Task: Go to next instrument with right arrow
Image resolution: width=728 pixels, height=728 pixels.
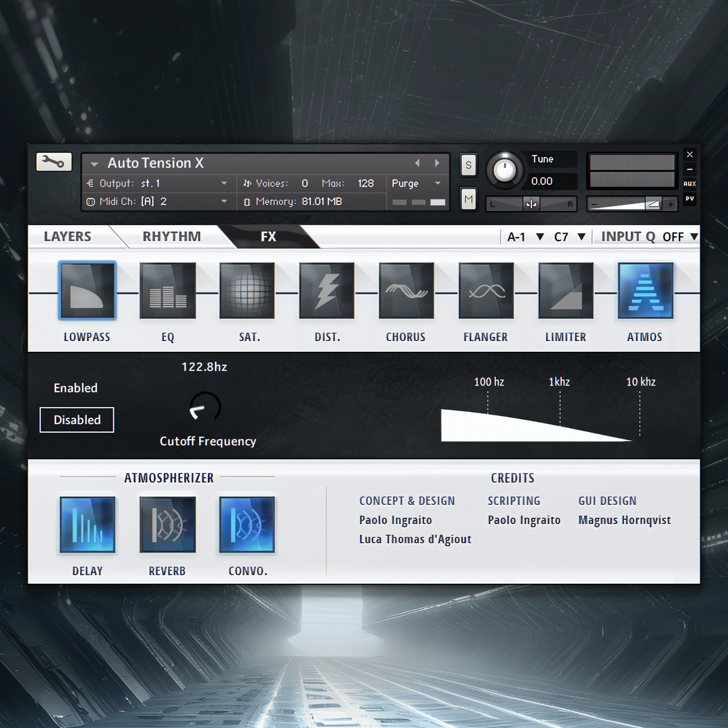Action: coord(437,163)
